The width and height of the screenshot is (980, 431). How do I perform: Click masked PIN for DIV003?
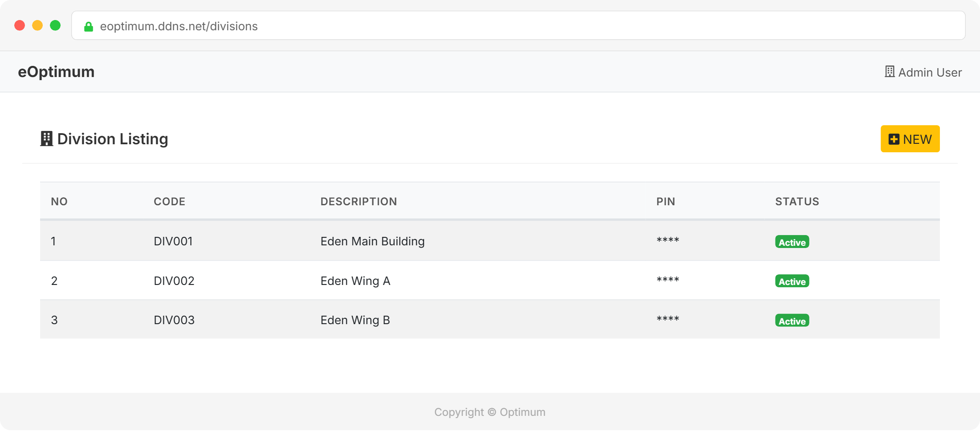tap(667, 320)
